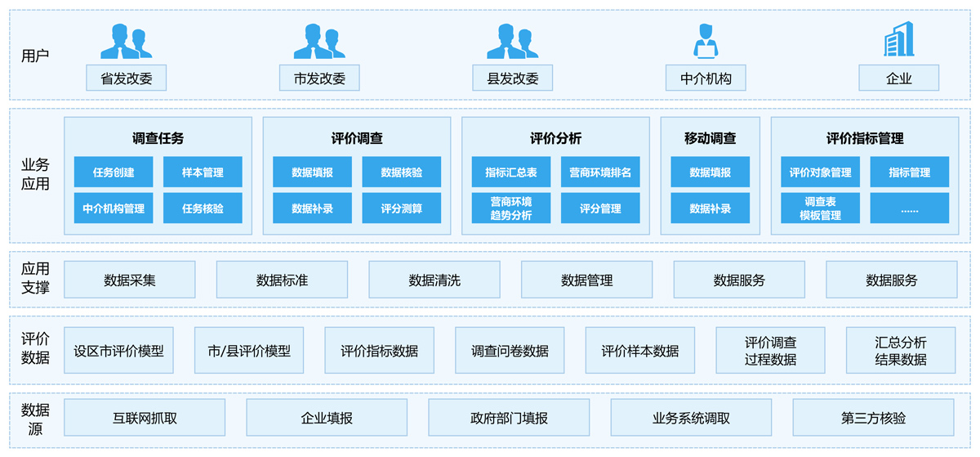Select the 数据采集 support box

[130, 280]
